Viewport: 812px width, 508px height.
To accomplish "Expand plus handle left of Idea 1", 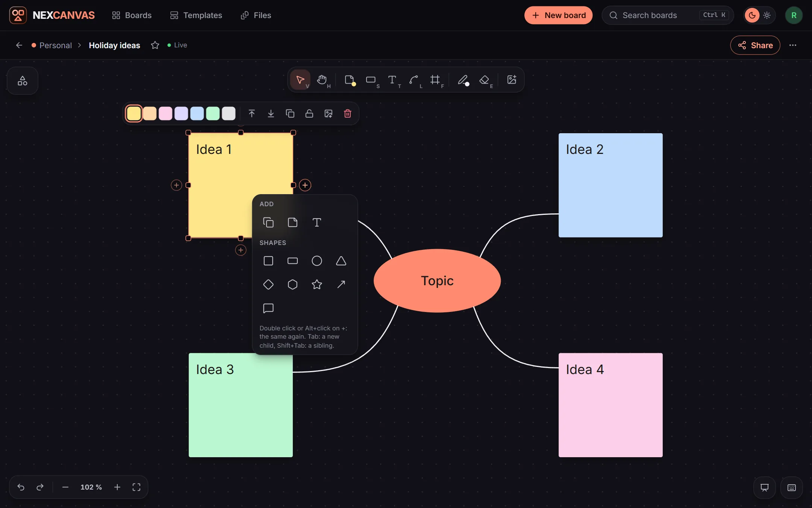I will 176,185.
